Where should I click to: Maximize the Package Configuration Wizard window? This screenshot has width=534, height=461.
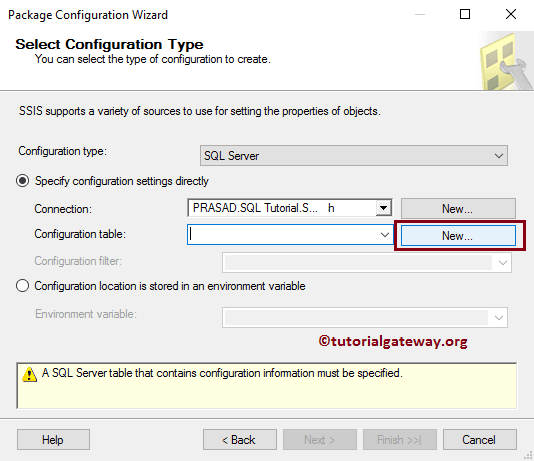[465, 14]
